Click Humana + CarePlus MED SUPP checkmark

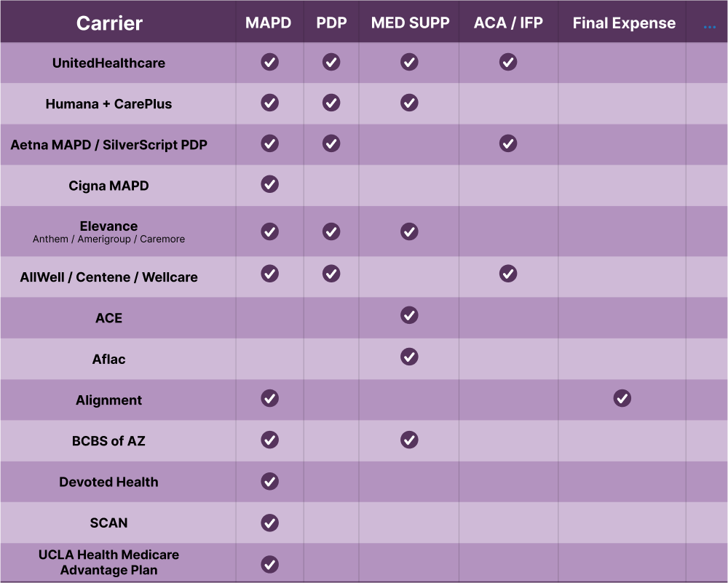coord(409,103)
